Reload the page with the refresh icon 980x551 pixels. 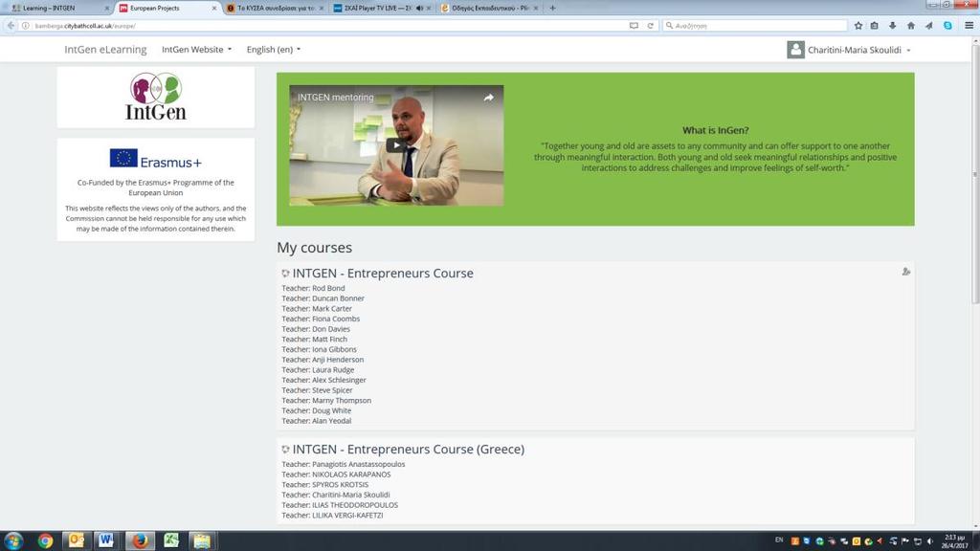[650, 26]
